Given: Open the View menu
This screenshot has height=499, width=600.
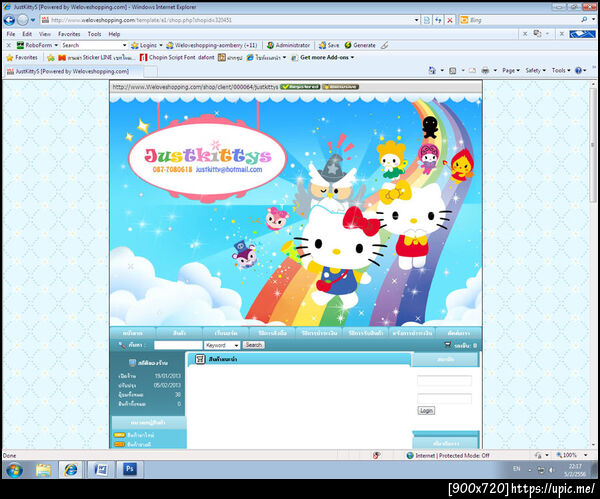Looking at the screenshot, I should 45,34.
